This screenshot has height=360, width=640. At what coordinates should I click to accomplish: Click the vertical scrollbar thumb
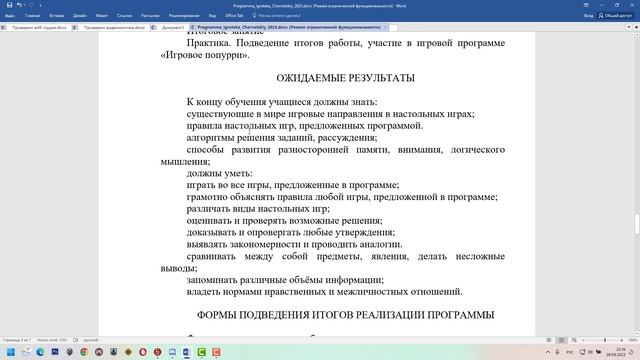coord(637,224)
